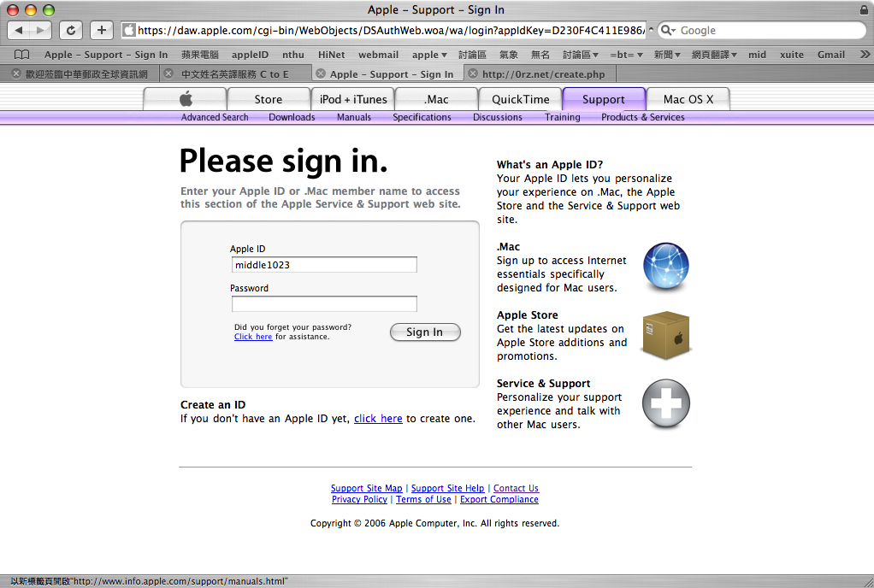Select the Support navigation tab
Image resolution: width=874 pixels, height=588 pixels.
604,99
